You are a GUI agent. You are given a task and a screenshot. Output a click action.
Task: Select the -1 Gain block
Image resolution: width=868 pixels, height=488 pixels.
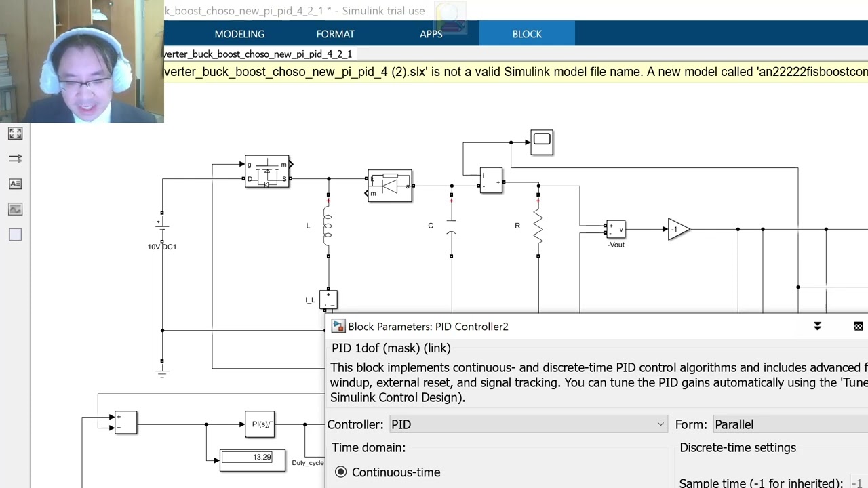click(678, 230)
